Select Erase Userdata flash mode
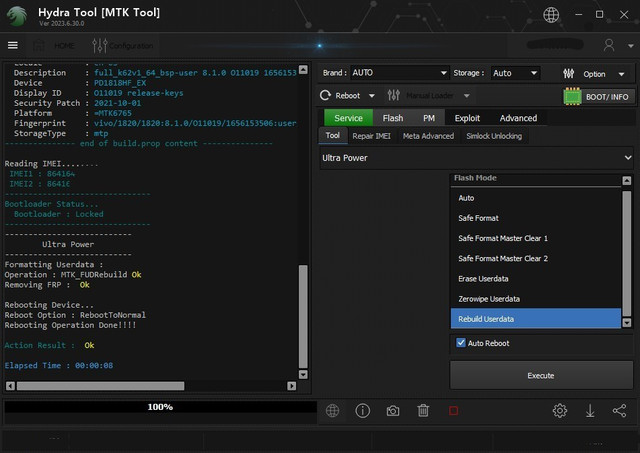 pos(536,279)
